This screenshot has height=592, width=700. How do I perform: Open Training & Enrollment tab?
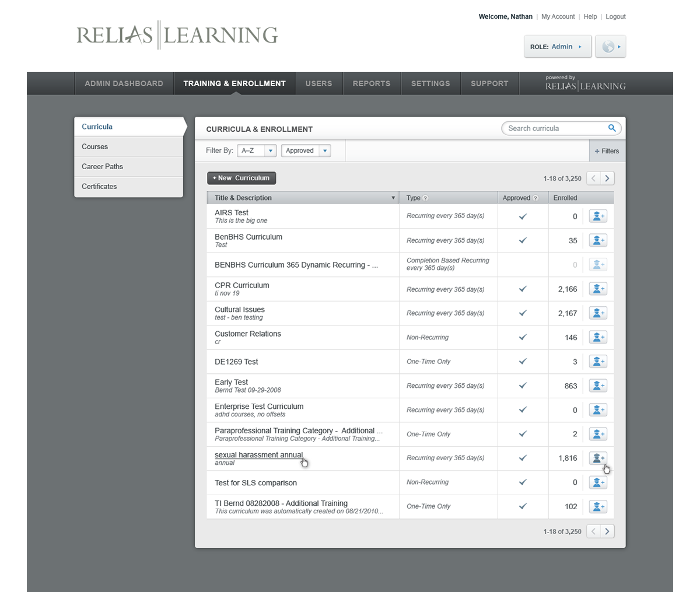point(235,83)
